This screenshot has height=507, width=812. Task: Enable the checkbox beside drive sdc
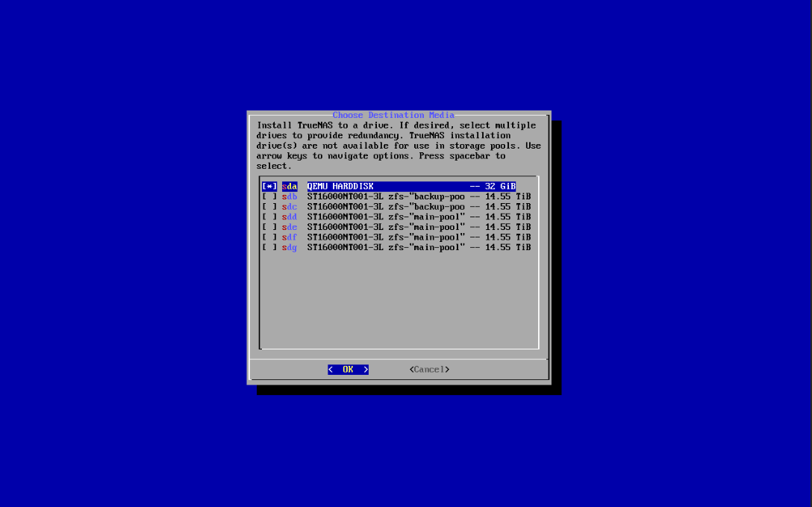click(x=269, y=207)
